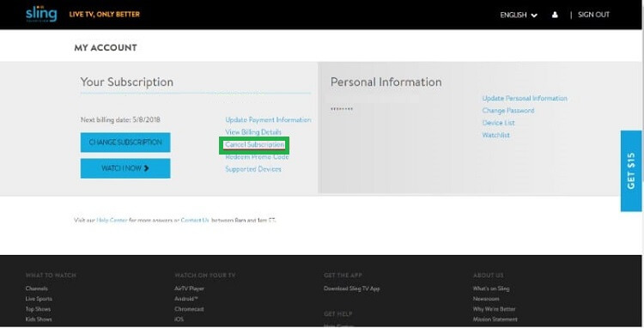This screenshot has height=328, width=644.
Task: Click the Contact Us link
Action: click(195, 221)
